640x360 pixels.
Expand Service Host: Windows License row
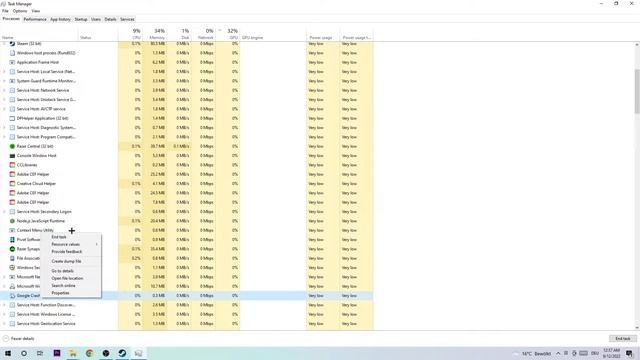pos(4,314)
